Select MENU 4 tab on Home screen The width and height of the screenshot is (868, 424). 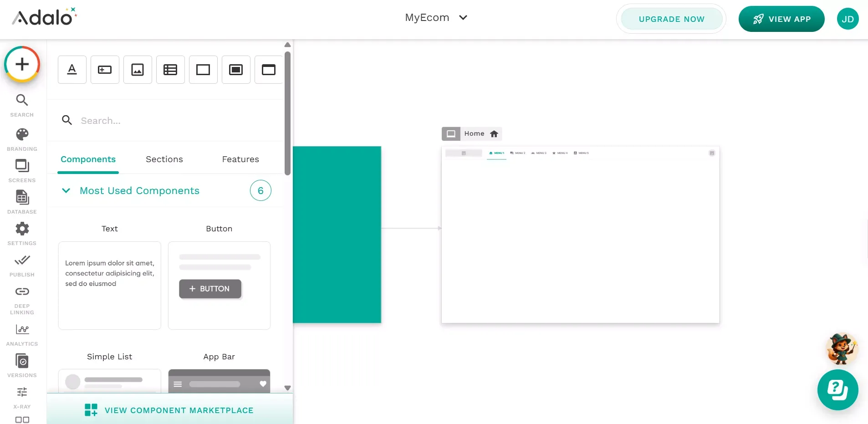coord(560,153)
